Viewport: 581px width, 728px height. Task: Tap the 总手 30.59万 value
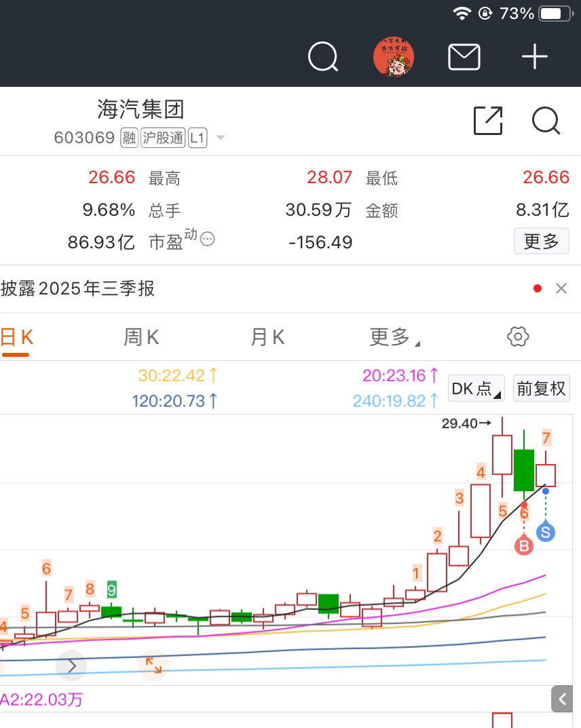pos(318,210)
